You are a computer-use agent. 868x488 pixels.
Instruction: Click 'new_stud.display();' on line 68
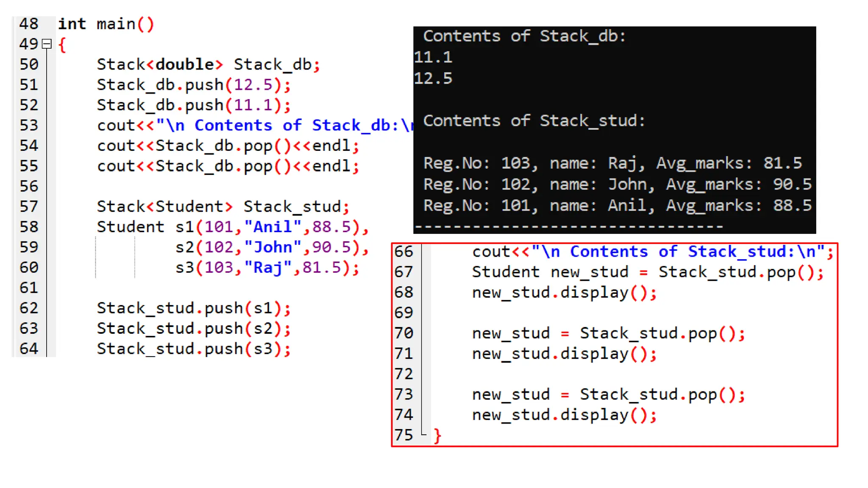click(x=565, y=293)
